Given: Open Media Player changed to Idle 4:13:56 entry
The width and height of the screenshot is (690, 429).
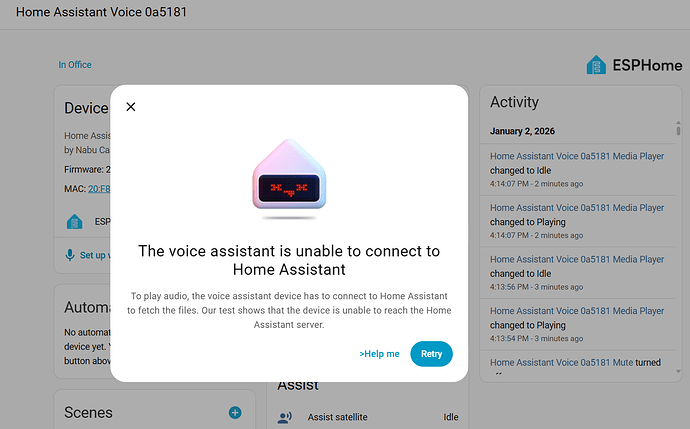Looking at the screenshot, I should click(x=577, y=273).
